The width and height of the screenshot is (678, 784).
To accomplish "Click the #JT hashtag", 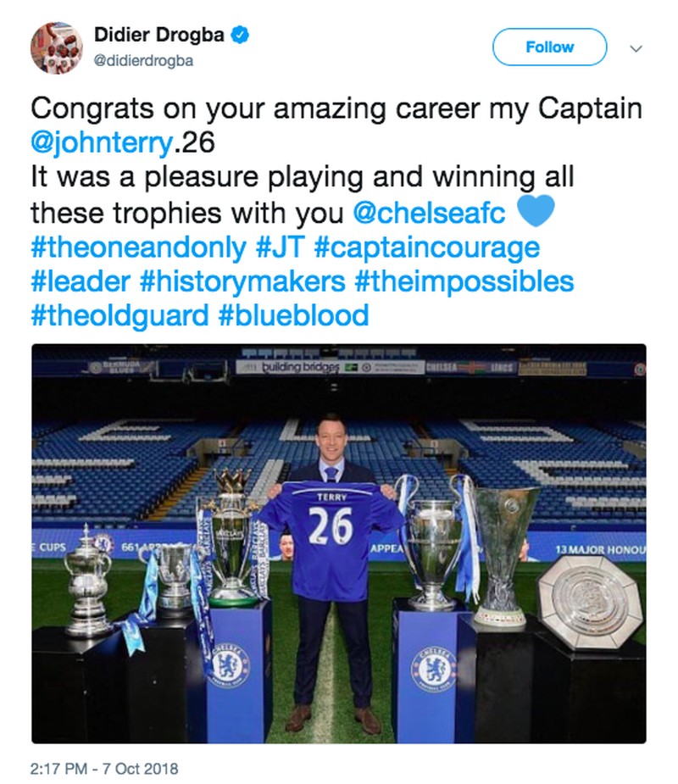I will [278, 247].
